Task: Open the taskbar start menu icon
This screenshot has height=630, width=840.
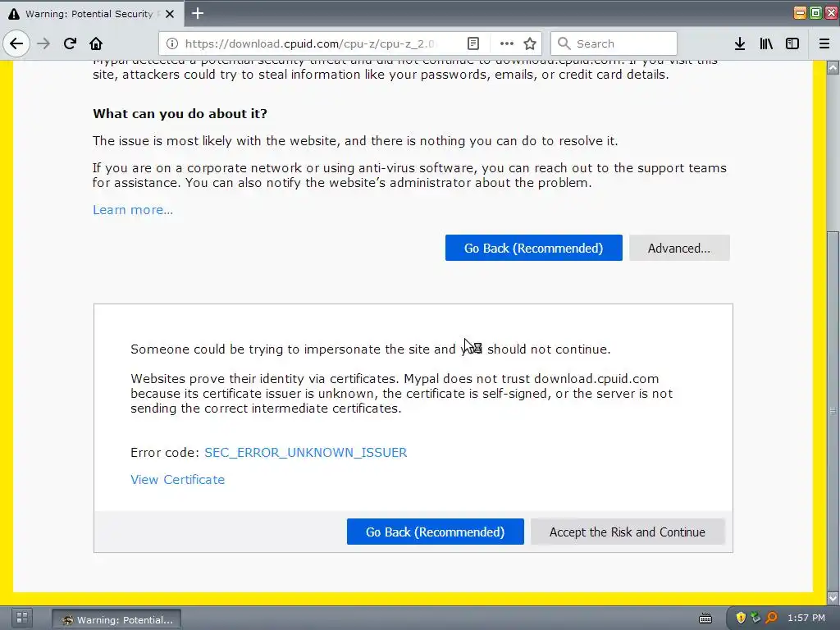Action: tap(21, 618)
